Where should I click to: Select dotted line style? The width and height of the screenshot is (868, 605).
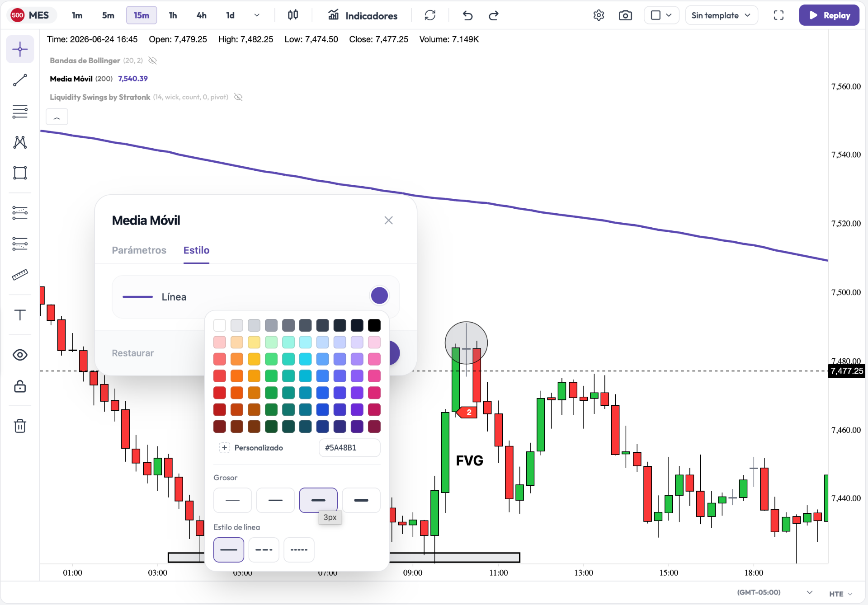click(299, 550)
